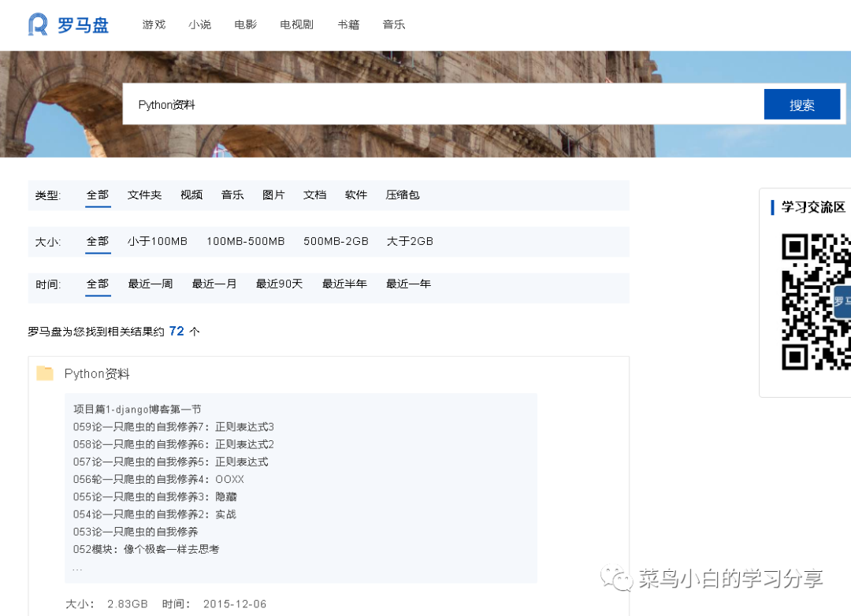Filter results by 最近一周
The image size is (851, 616).
151,284
